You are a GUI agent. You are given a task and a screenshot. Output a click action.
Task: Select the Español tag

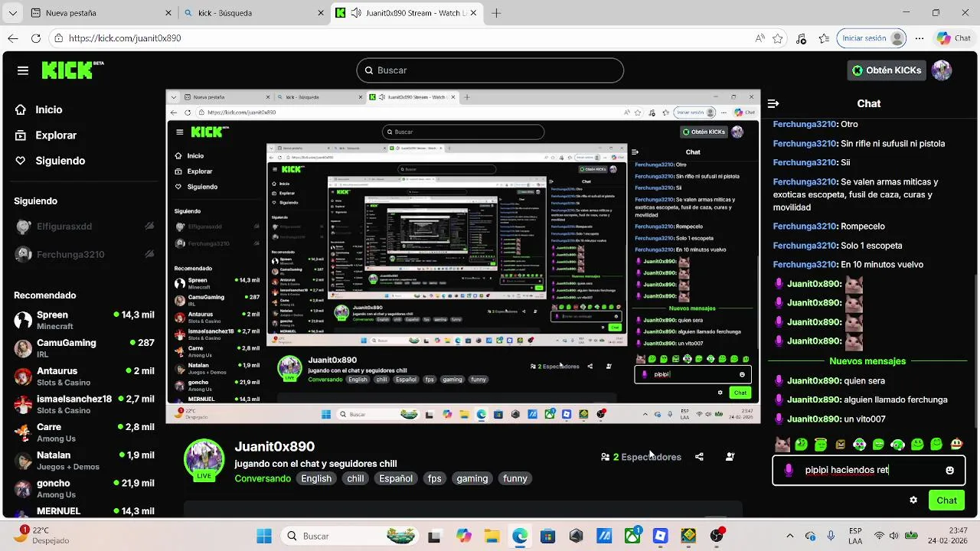pyautogui.click(x=396, y=478)
